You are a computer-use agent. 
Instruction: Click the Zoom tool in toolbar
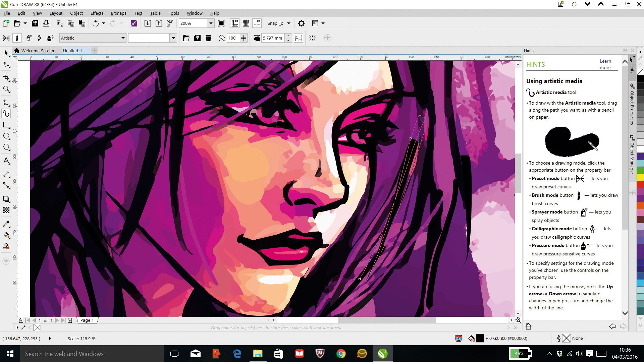coord(6,89)
